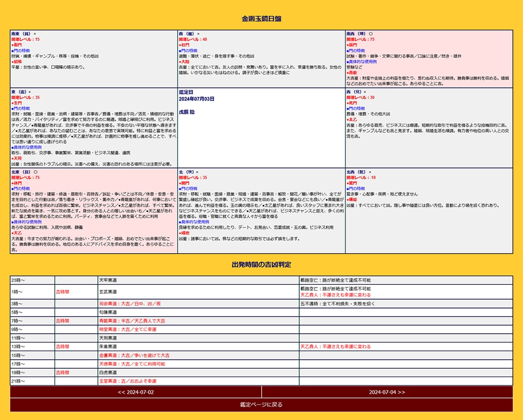Click the 11時～ time cell
Screen dimensions: 523x420
pos(32,338)
